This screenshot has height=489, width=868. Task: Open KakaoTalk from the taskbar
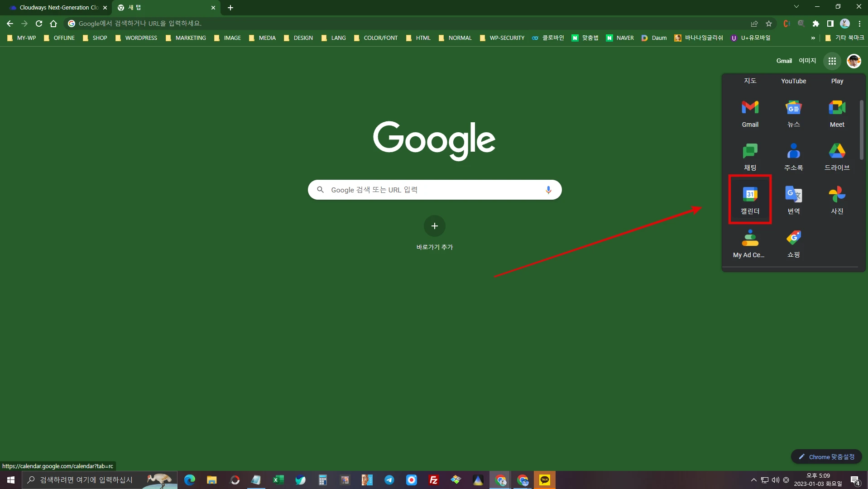tap(544, 480)
